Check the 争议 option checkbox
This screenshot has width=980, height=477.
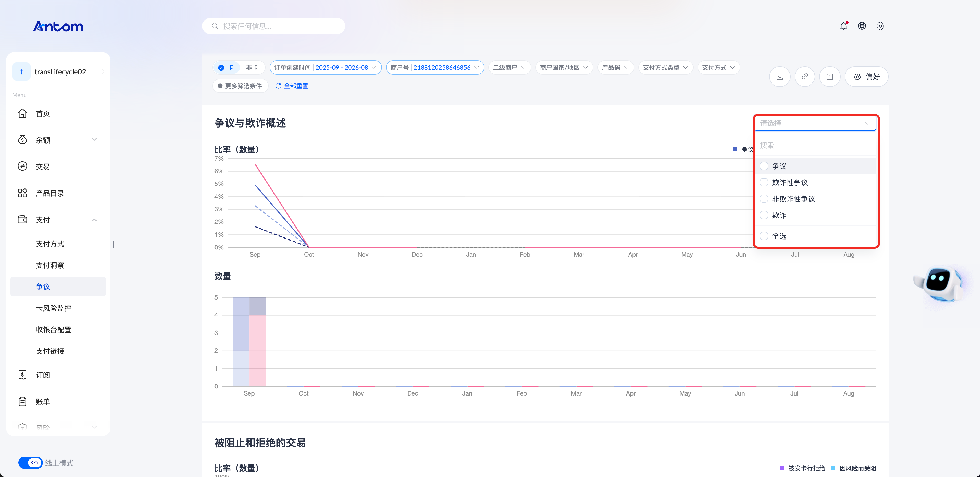click(x=763, y=166)
